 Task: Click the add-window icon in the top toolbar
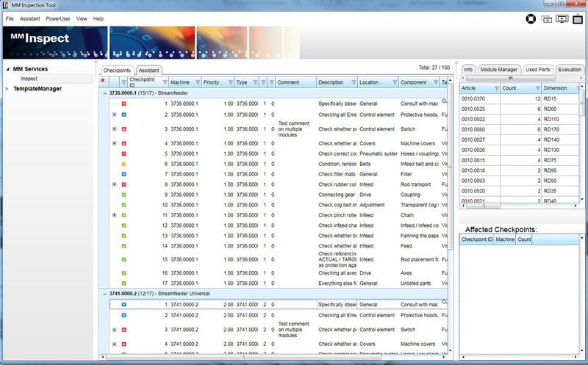point(547,19)
